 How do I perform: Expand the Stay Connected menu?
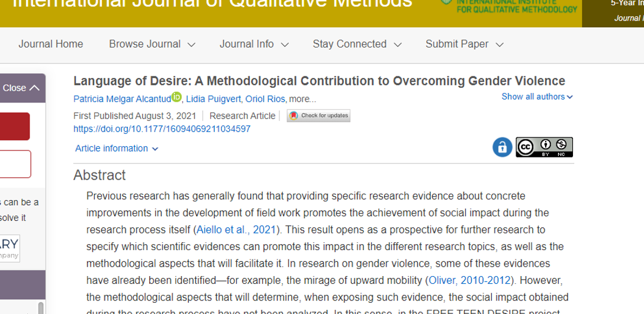click(x=357, y=44)
